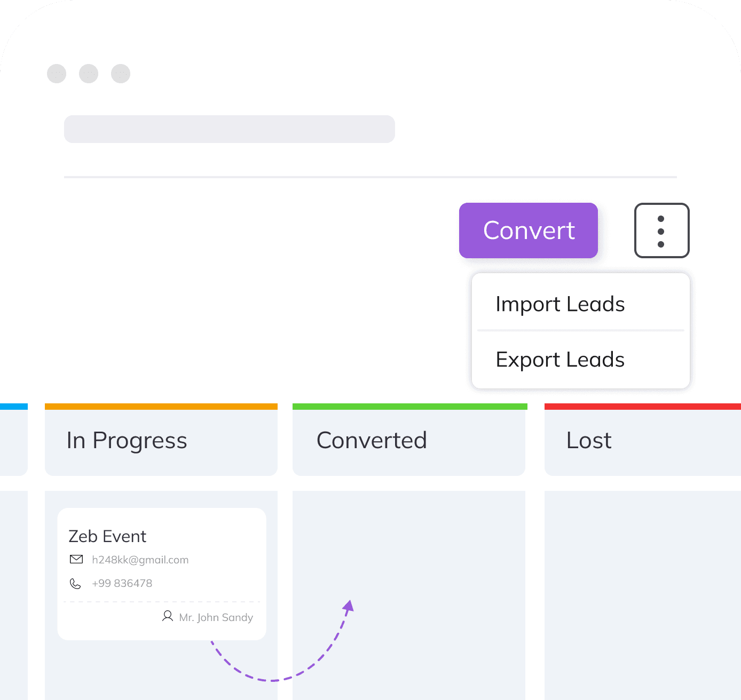Viewport: 741px width, 700px height.
Task: Choose Export Leads from the menu
Action: (560, 360)
